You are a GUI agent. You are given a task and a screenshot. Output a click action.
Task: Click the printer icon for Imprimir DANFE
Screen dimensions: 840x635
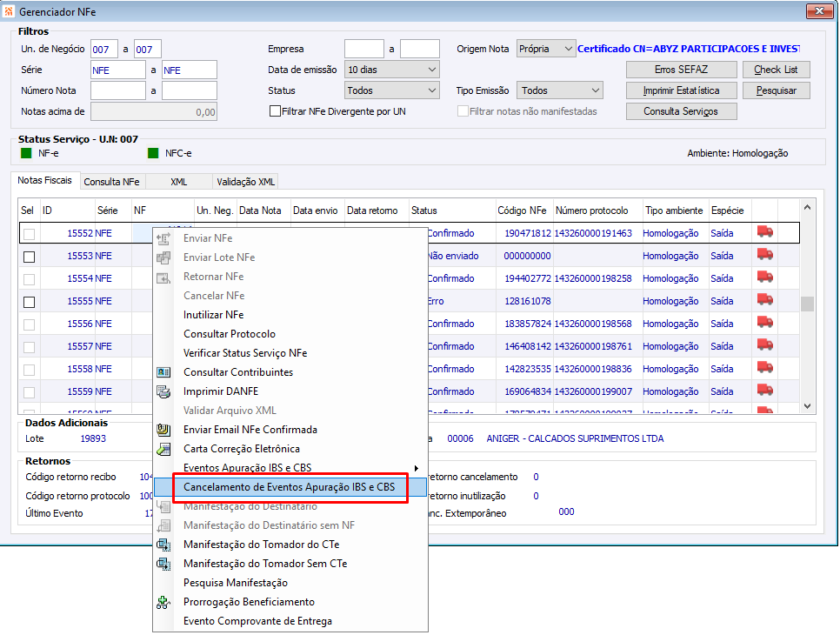pos(163,391)
